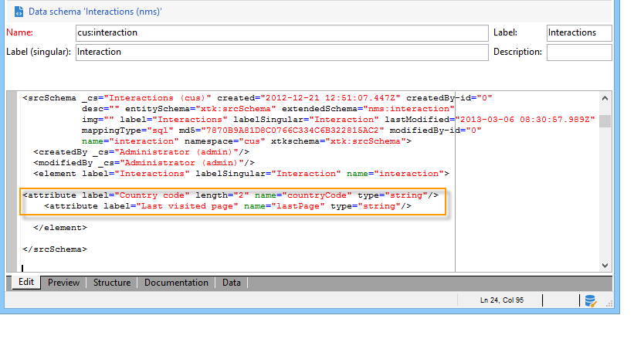Click the extendedSchema="nms:interaction" text
644x339 pixels.
pyautogui.click(x=368, y=109)
